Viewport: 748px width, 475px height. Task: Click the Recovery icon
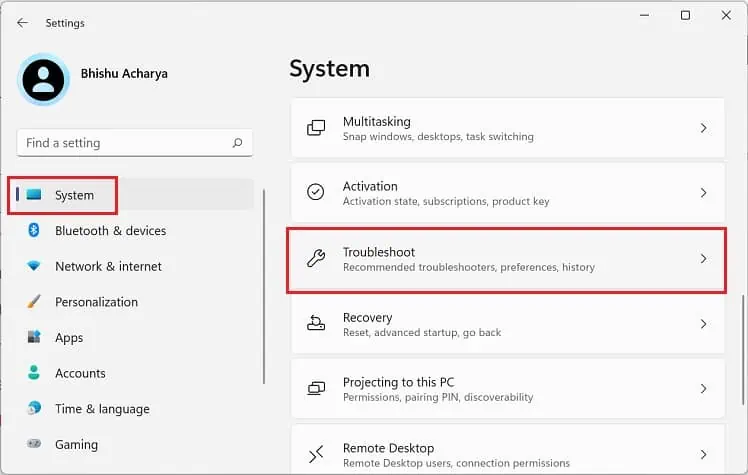pos(316,323)
